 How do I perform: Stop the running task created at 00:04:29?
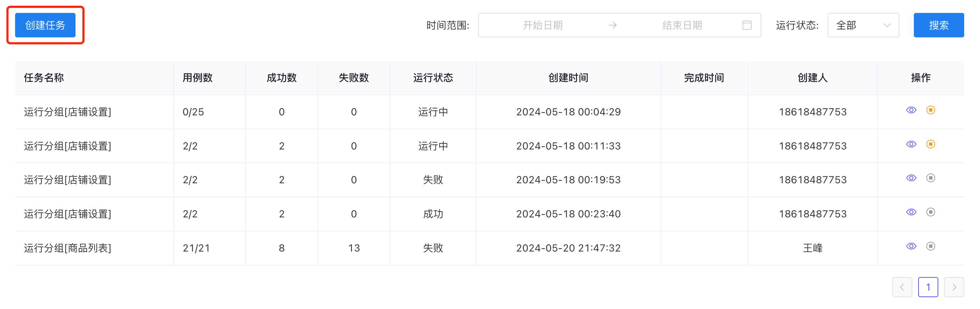[x=930, y=110]
